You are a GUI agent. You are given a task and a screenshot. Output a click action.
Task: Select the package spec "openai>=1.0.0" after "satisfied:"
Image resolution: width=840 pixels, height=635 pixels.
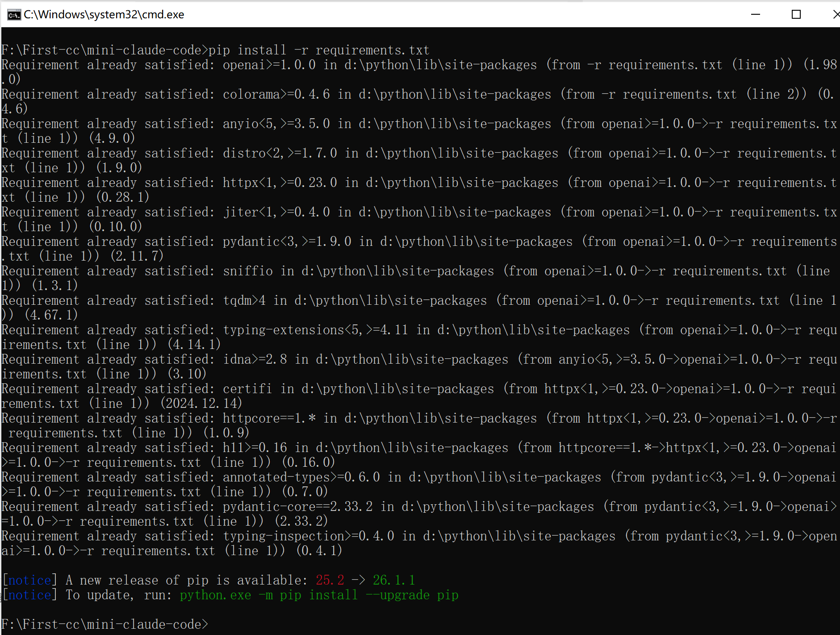[x=269, y=65]
